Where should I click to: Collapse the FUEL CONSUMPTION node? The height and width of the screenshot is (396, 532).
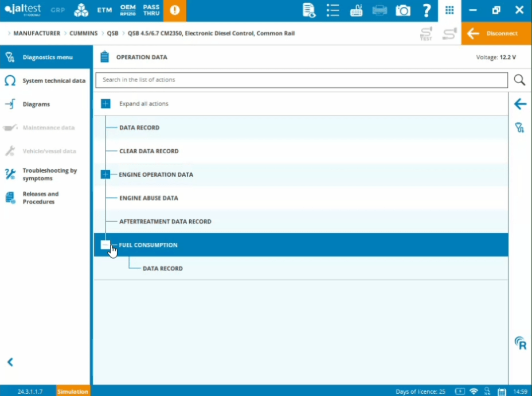105,245
